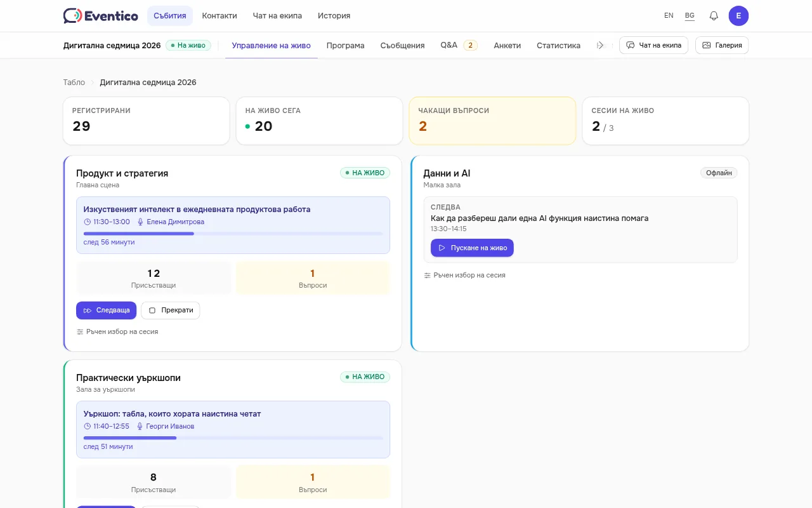
Task: Click the sliders icon under Продукт и стратегия
Action: 80,331
